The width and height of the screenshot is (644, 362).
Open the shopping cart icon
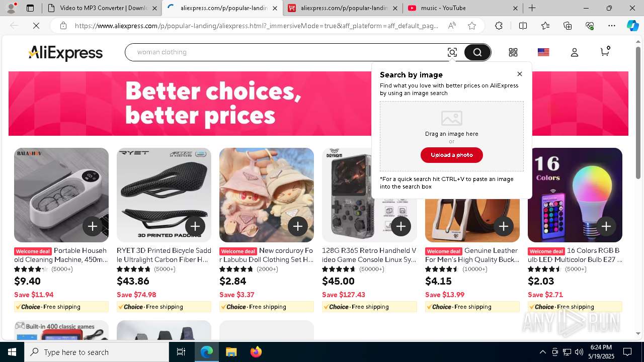coord(605,51)
